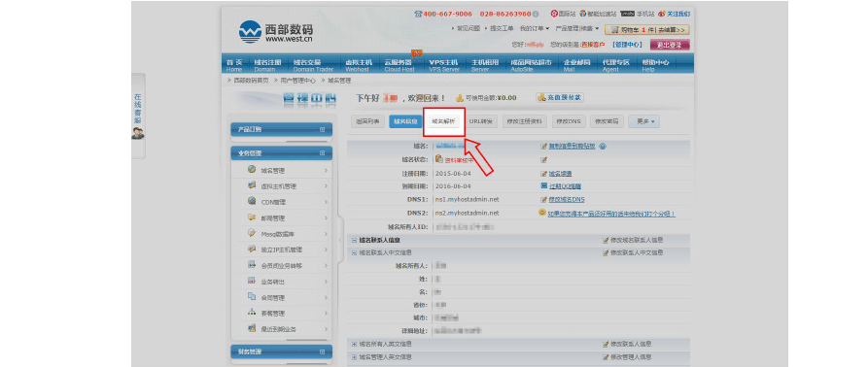Click the 在线客服 customer service avatar icon
The image size is (868, 367).
[138, 133]
